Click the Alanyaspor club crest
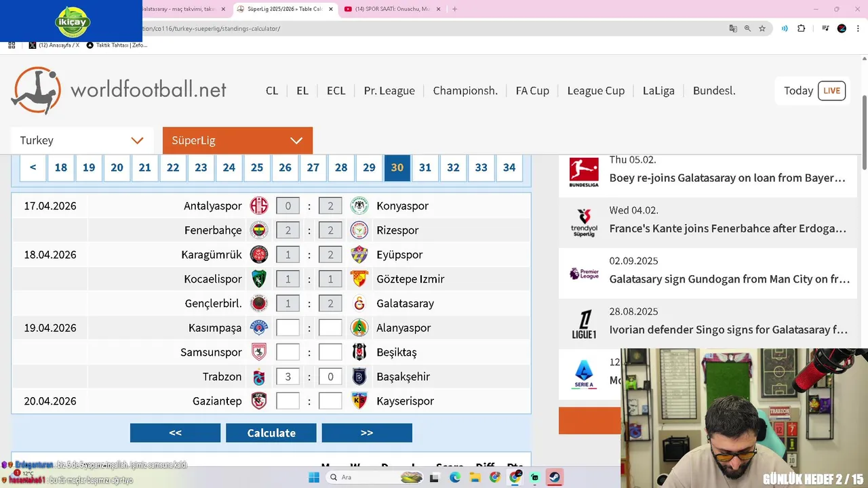 [x=359, y=327]
